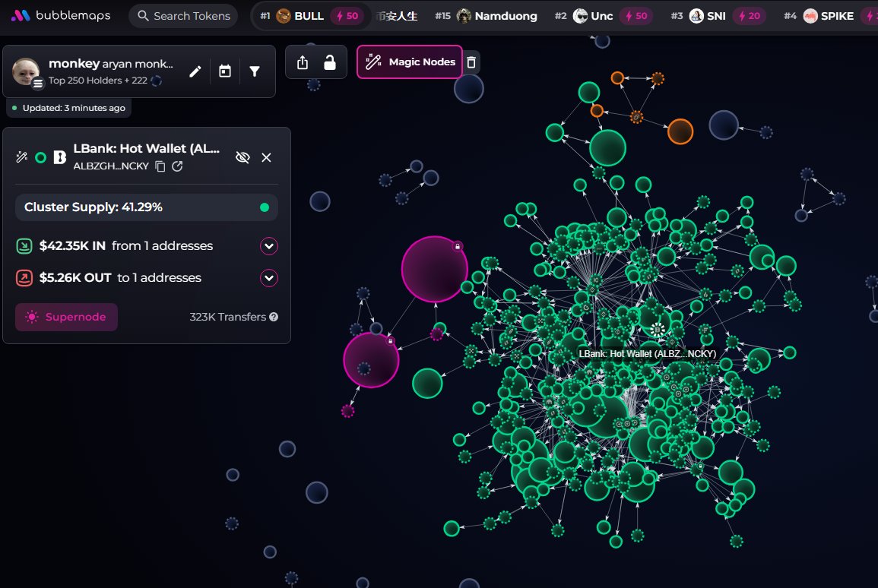
Task: Click the bubblemaps logo
Action: pyautogui.click(x=61, y=16)
